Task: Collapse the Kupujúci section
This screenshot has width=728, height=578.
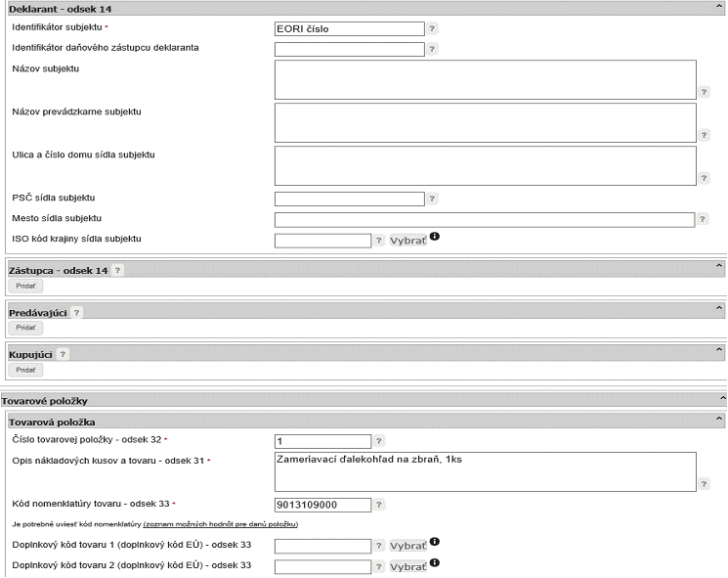Action: [718, 349]
